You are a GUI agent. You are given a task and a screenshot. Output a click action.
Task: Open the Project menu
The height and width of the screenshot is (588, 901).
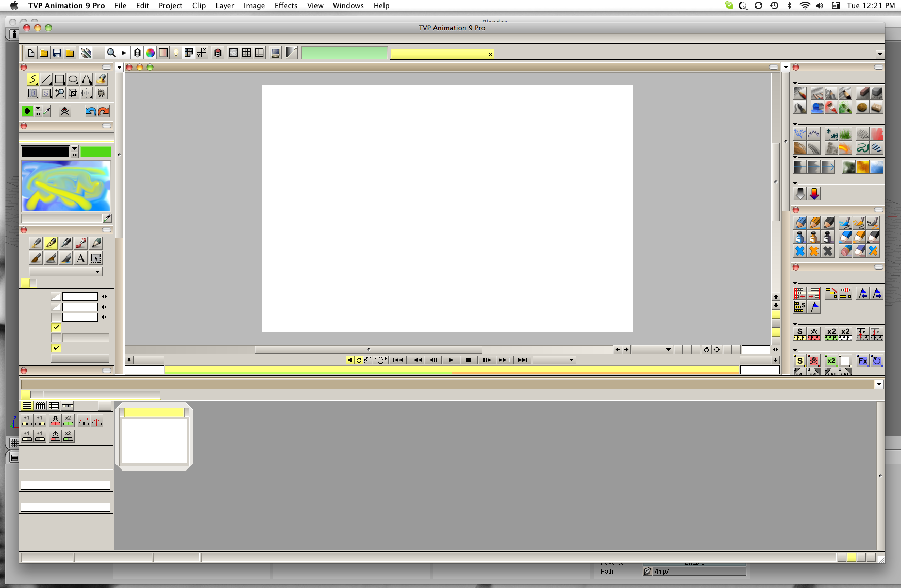pyautogui.click(x=171, y=6)
